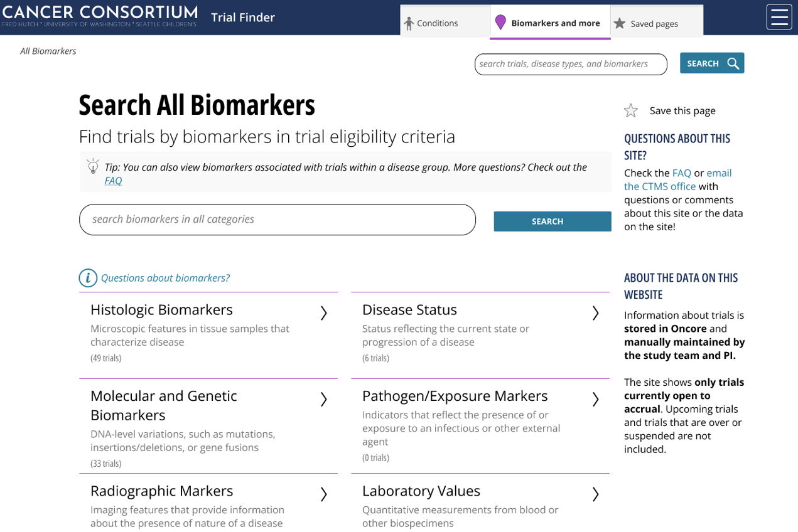
Task: Select the Biomarkers and more tab
Action: [549, 23]
